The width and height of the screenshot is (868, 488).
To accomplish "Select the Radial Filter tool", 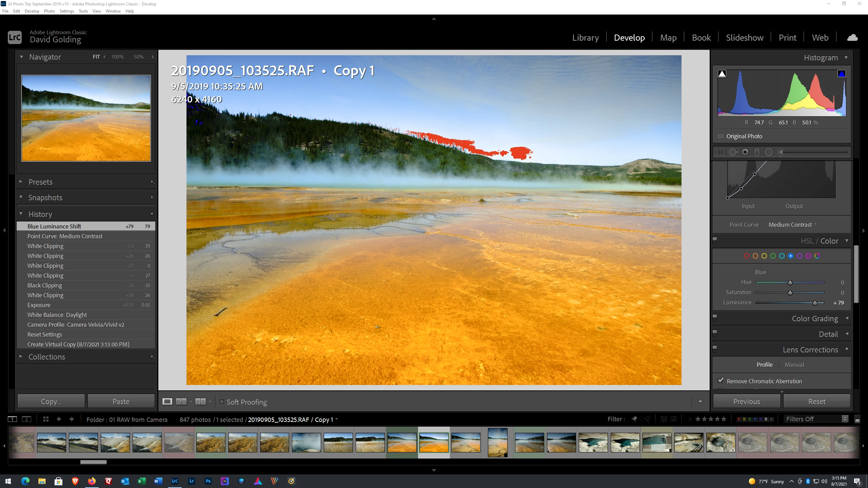I will point(769,152).
